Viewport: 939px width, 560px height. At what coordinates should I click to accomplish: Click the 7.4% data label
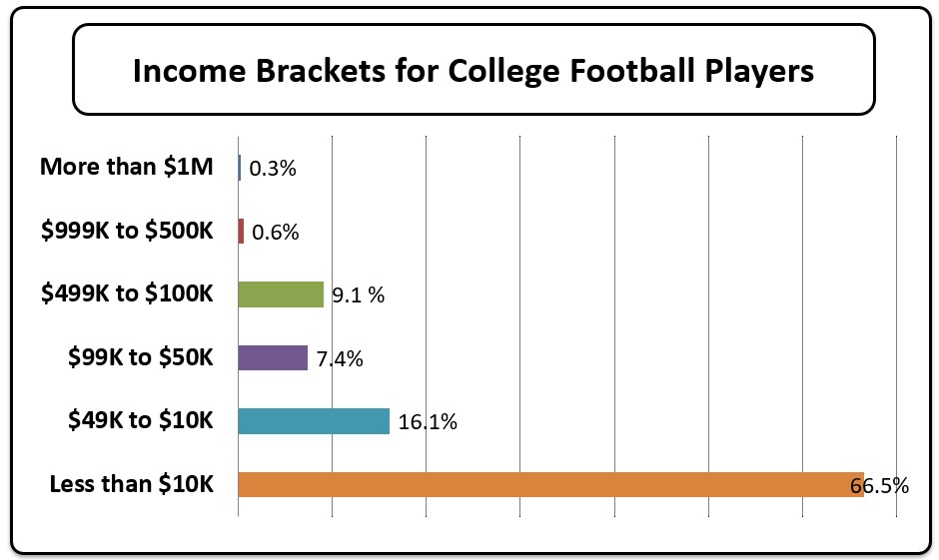(x=340, y=358)
